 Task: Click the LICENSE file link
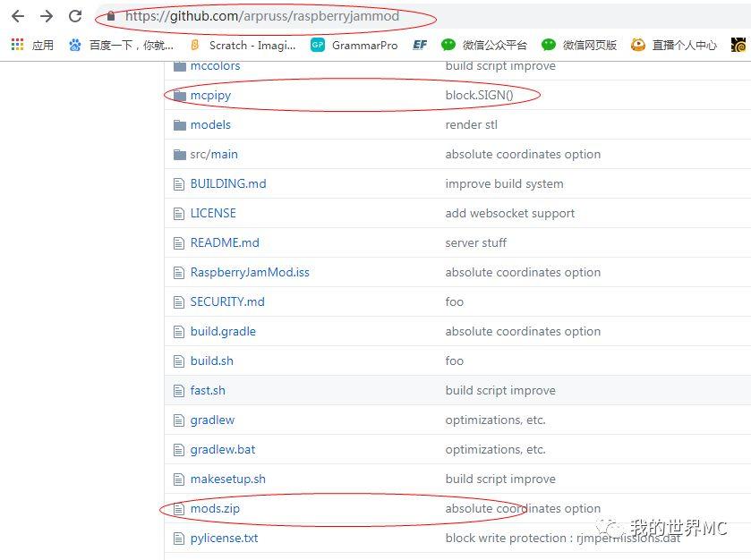click(x=213, y=213)
